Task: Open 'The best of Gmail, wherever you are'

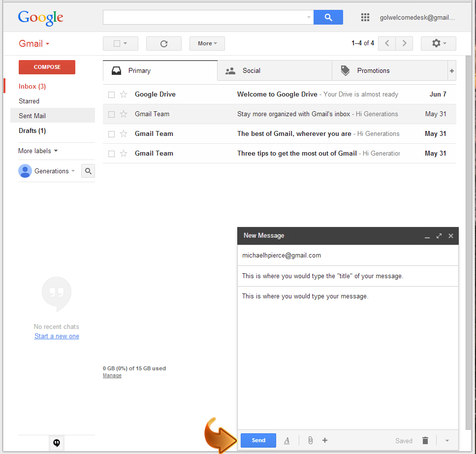Action: tap(279, 134)
